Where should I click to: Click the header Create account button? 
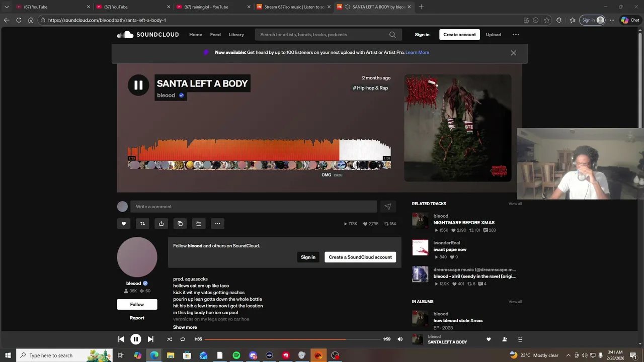pos(459,35)
